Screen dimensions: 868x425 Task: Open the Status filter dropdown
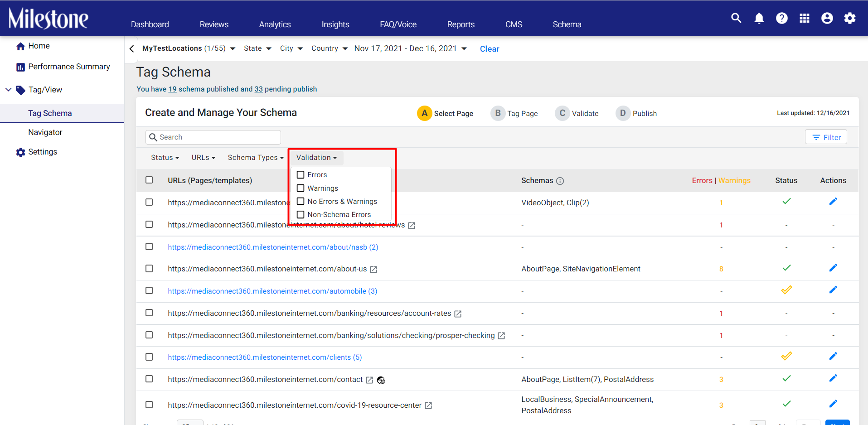[x=165, y=158]
